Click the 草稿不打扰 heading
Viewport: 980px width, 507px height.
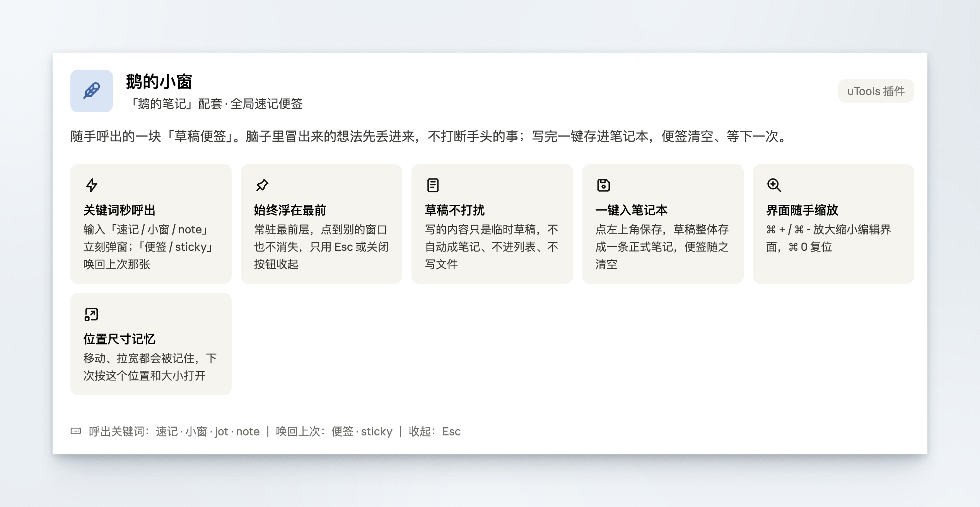[x=455, y=210]
